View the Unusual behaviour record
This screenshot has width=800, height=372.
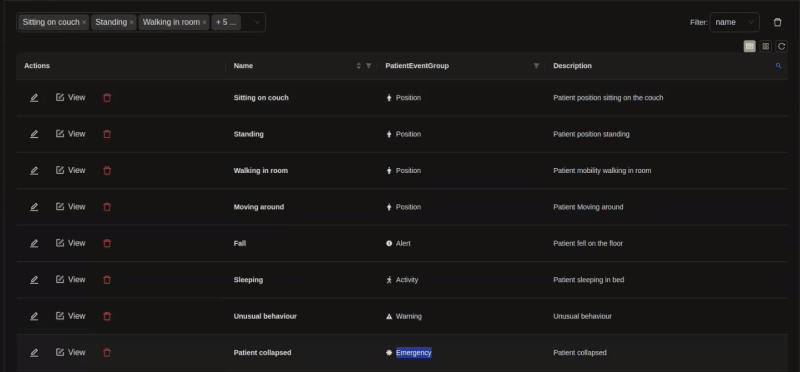click(71, 316)
